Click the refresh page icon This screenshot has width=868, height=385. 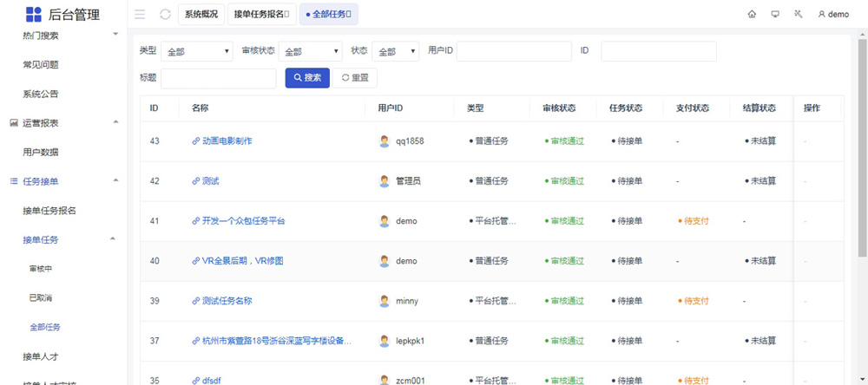click(x=165, y=14)
